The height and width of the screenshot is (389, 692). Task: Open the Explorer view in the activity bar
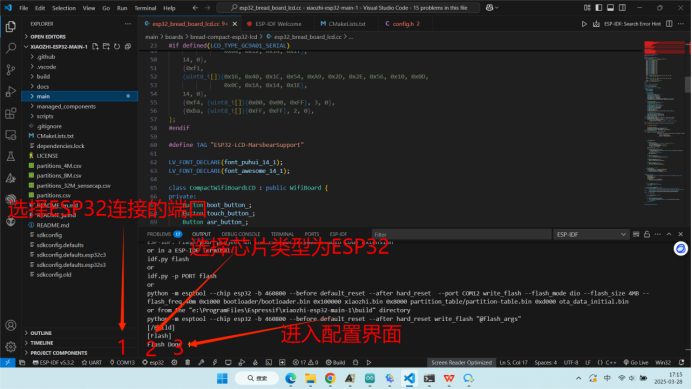pos(11,27)
